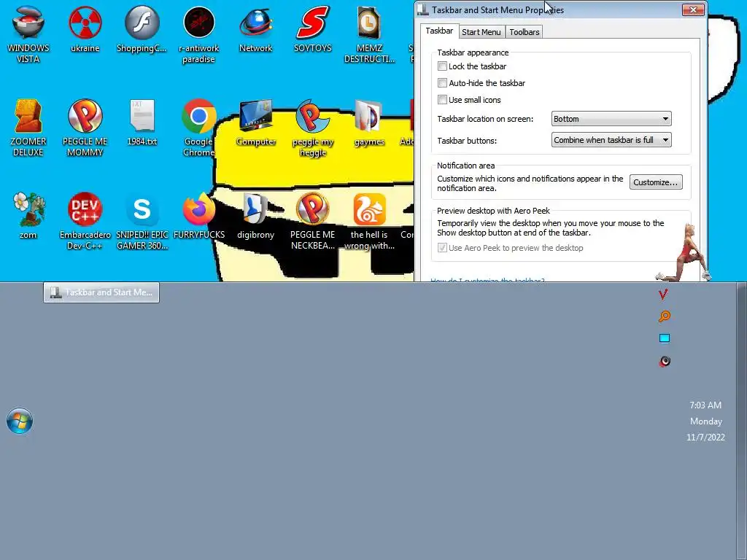Select the ZOOMER DELUXE icon
This screenshot has width=747, height=560.
pyautogui.click(x=28, y=128)
